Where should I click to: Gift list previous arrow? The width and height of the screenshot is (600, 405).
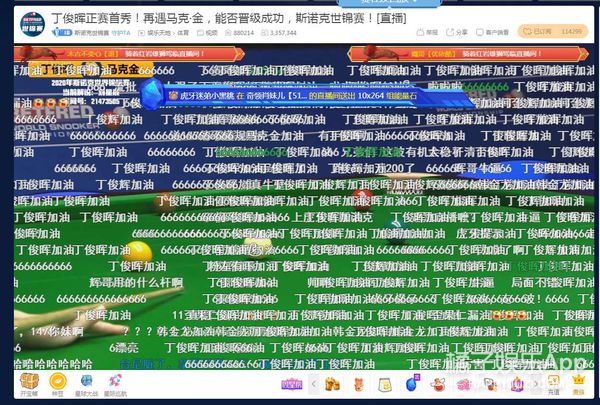314,384
